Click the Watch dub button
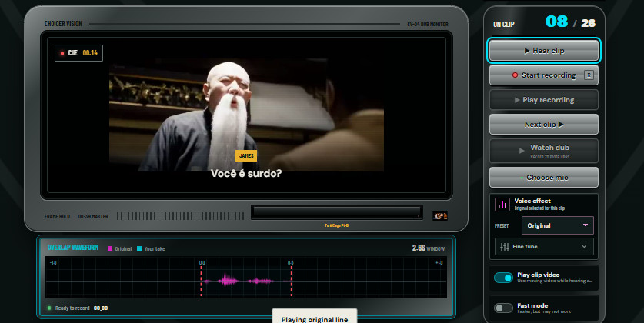644x323 pixels. 544,151
